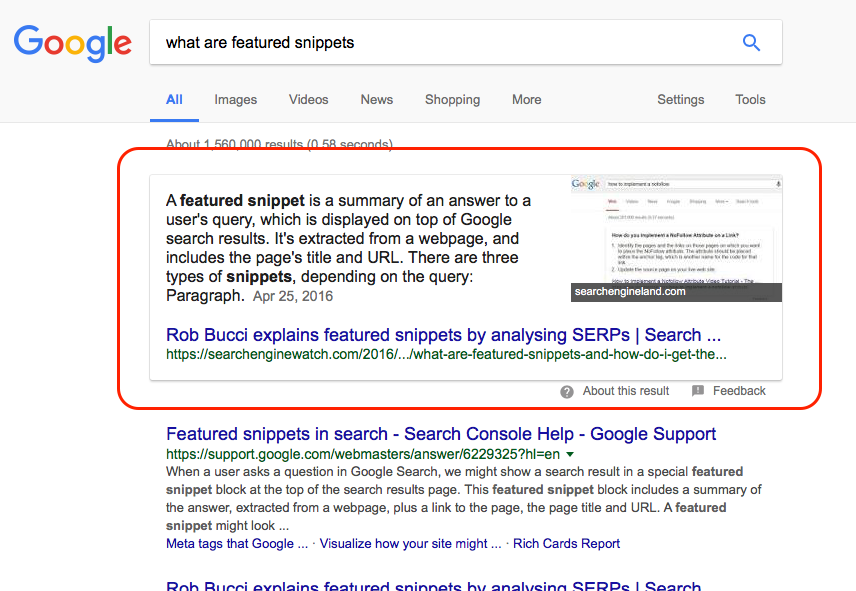Open the 'Meta tags that Google ...' sitelink
This screenshot has width=856, height=591.
(237, 544)
